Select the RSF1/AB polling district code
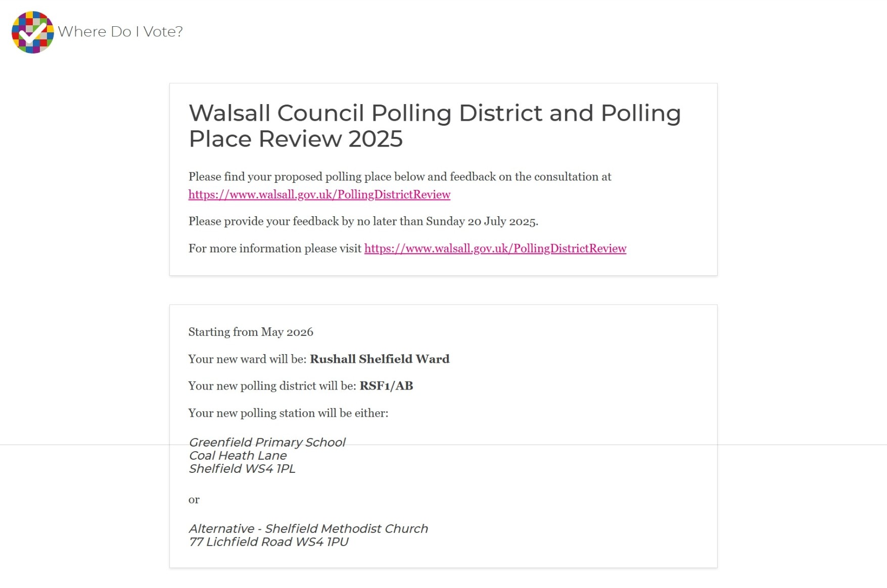This screenshot has width=887, height=588. click(x=386, y=386)
